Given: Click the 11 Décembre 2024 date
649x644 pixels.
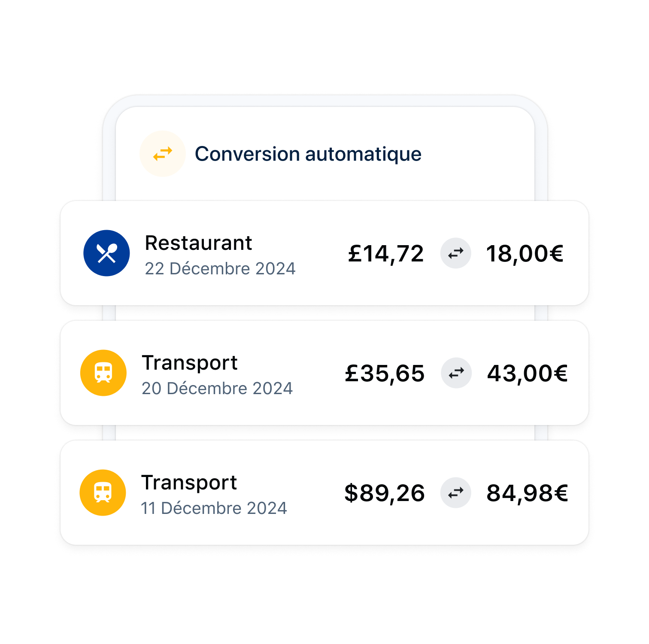Looking at the screenshot, I should pyautogui.click(x=214, y=508).
